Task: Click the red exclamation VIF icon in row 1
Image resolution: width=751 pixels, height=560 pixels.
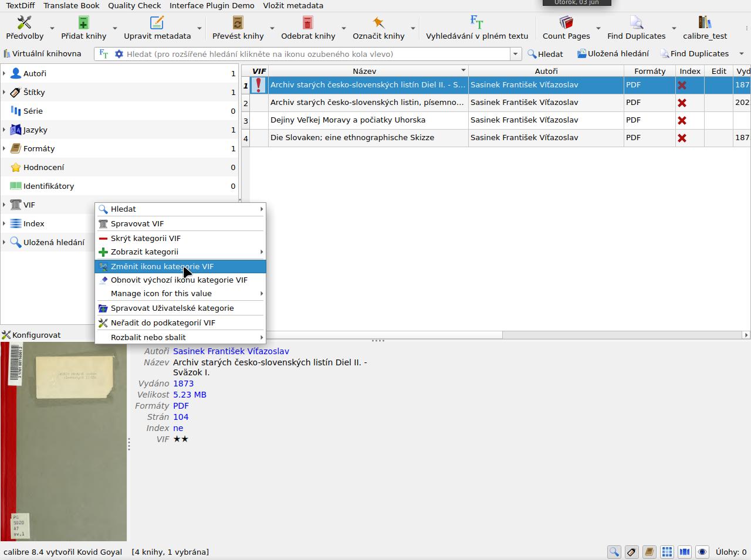Action: pos(258,85)
